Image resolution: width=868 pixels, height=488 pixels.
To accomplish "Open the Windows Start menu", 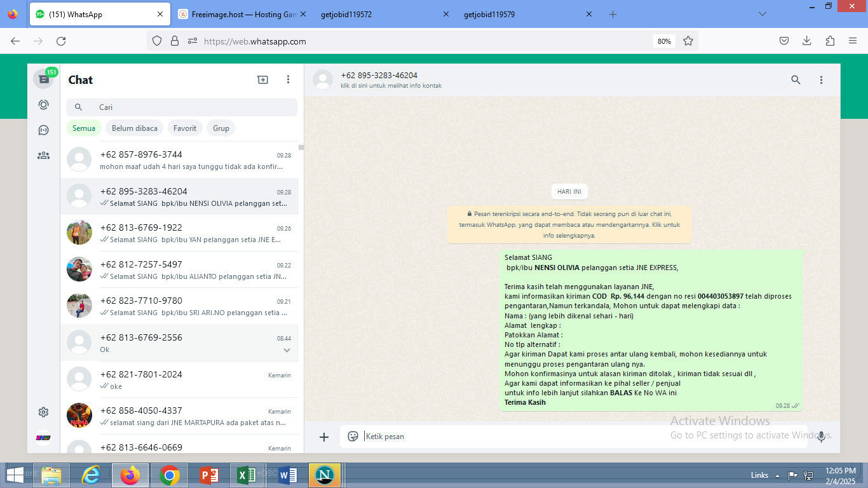I will pyautogui.click(x=15, y=475).
